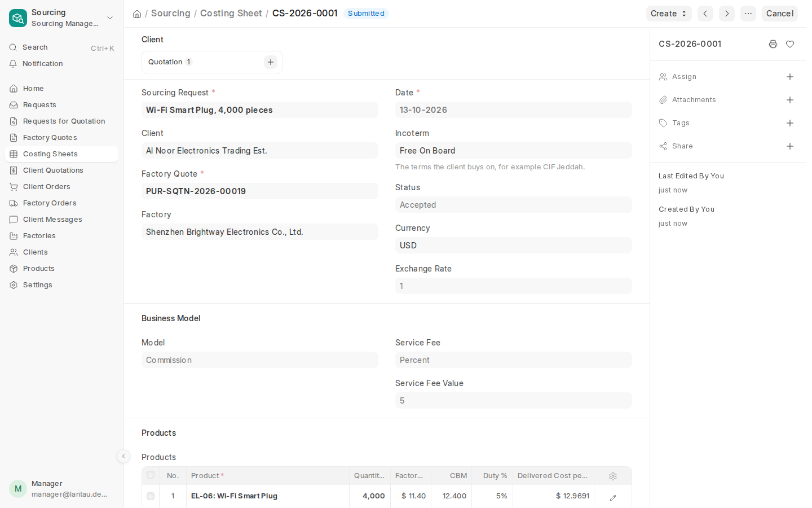Tick the checkbox for row EL-06
812x508 pixels.
point(151,496)
